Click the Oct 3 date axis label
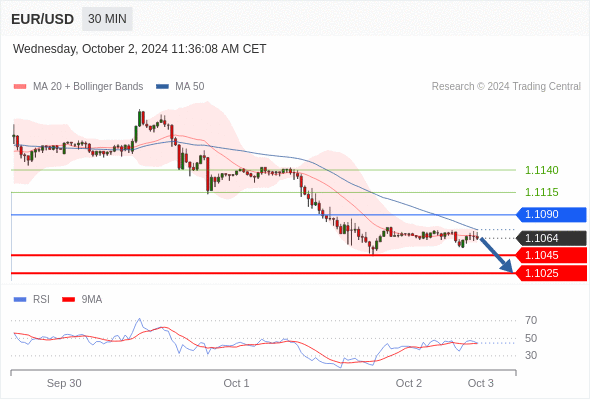Screen dimensions: 590x400 pos(481,383)
